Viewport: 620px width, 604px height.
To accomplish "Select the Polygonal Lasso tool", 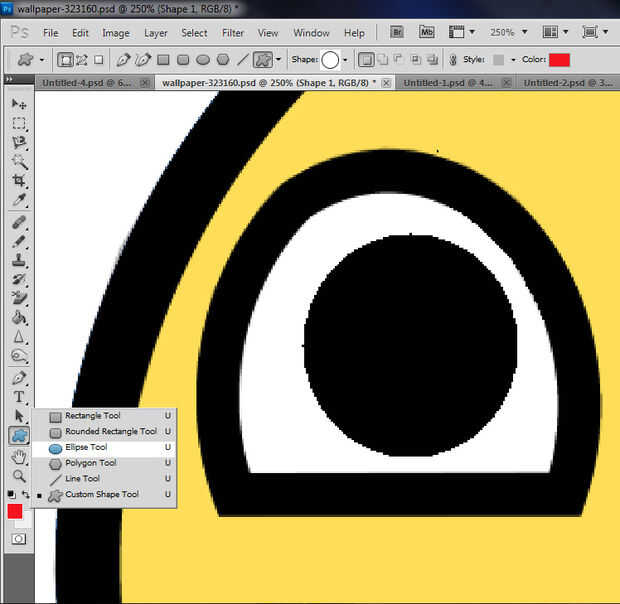I will [x=19, y=143].
